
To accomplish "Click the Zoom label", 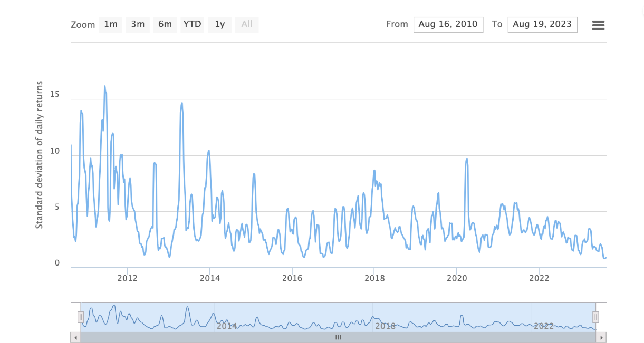I will click(83, 25).
